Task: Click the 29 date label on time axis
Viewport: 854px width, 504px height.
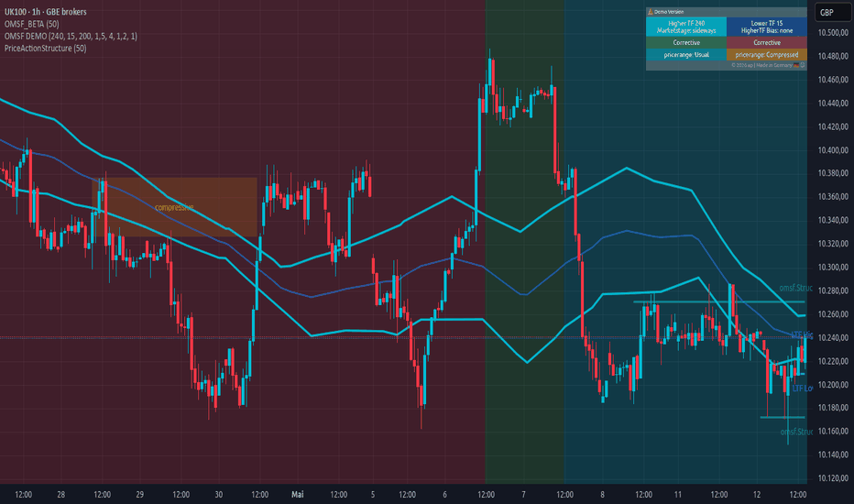Action: 140,494
